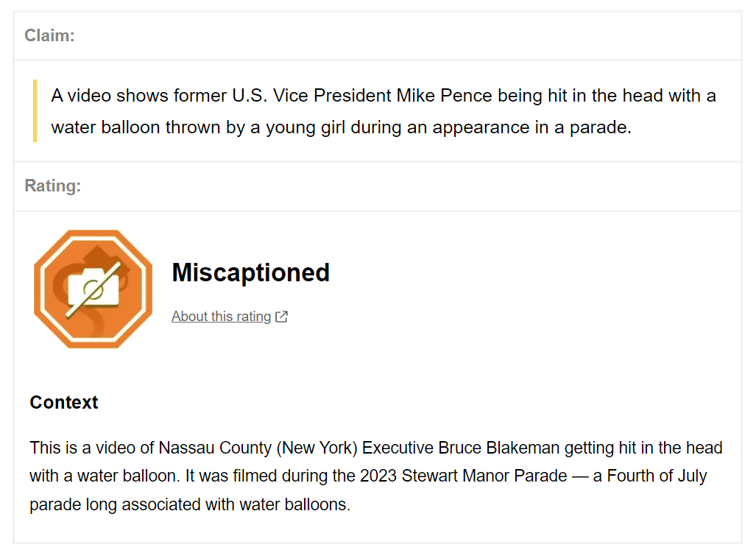
Task: Click the words Mike Pence in the claim
Action: click(x=445, y=96)
